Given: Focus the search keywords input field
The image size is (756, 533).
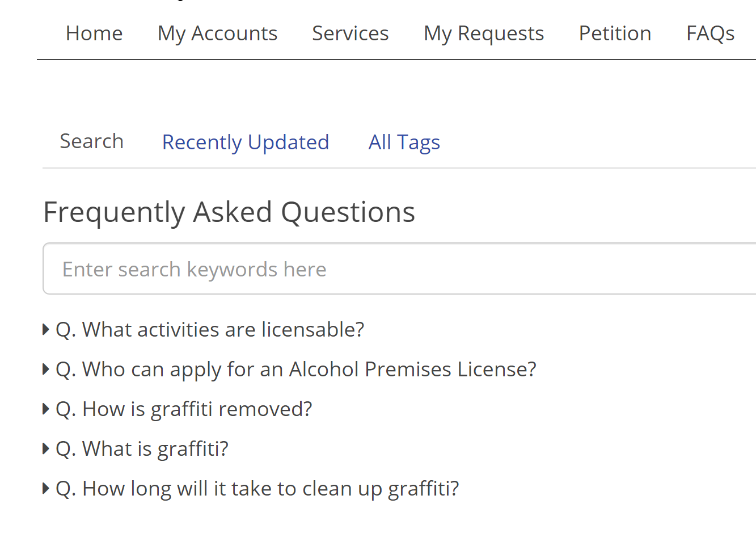Looking at the screenshot, I should point(399,268).
